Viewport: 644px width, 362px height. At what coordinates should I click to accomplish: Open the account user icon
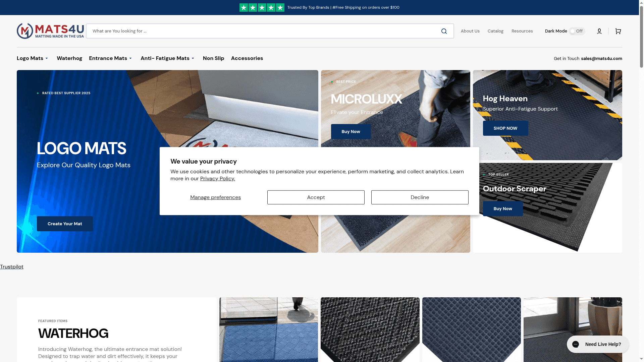pos(599,31)
